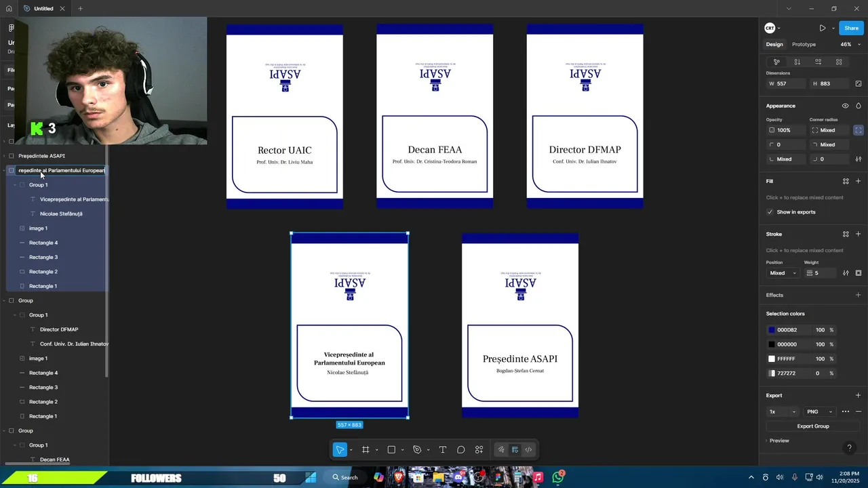Select Nicolae Ștefănuță text layer

click(x=61, y=213)
